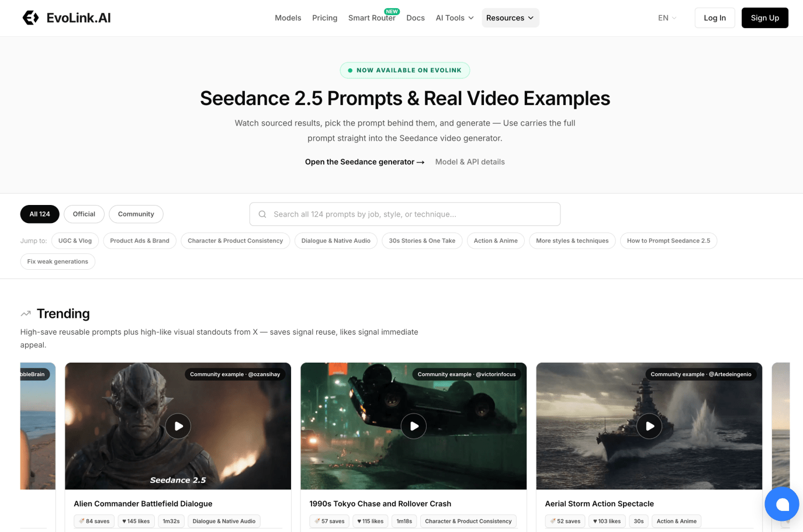The height and width of the screenshot is (532, 803).
Task: Jump to Product Ads & Brand section
Action: click(x=140, y=241)
